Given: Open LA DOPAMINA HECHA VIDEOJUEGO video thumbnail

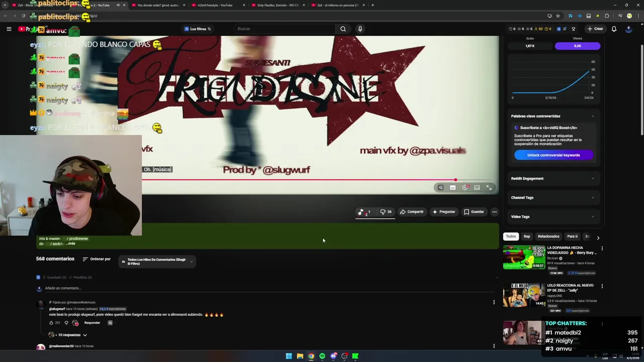Looking at the screenshot, I should (x=524, y=257).
